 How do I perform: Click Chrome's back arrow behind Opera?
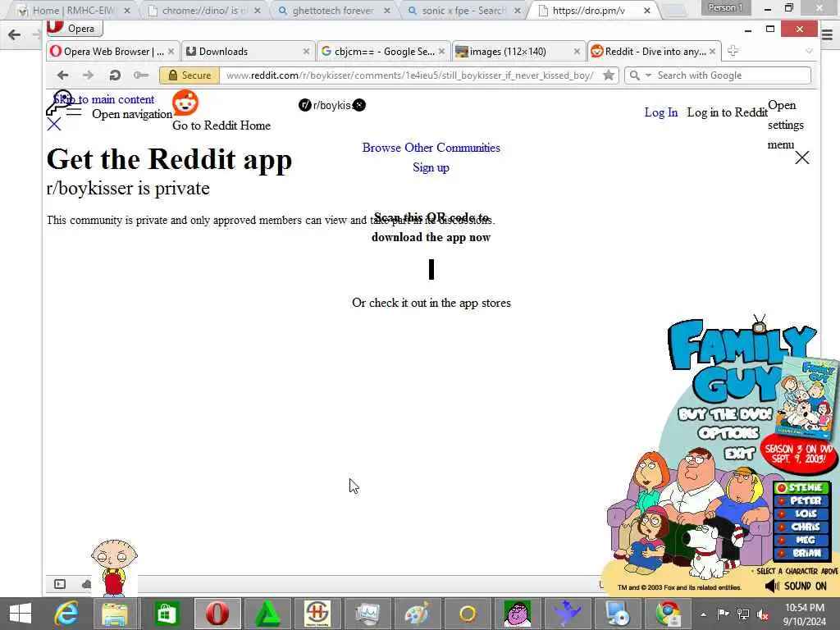(15, 34)
